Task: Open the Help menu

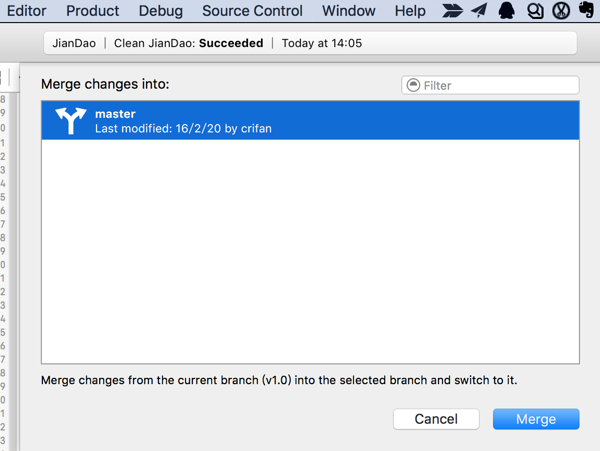Action: tap(410, 11)
